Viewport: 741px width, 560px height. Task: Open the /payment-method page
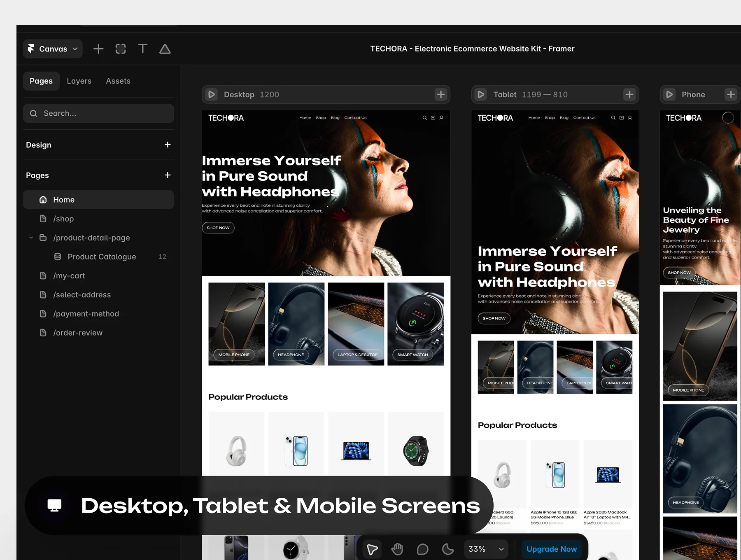(98, 313)
